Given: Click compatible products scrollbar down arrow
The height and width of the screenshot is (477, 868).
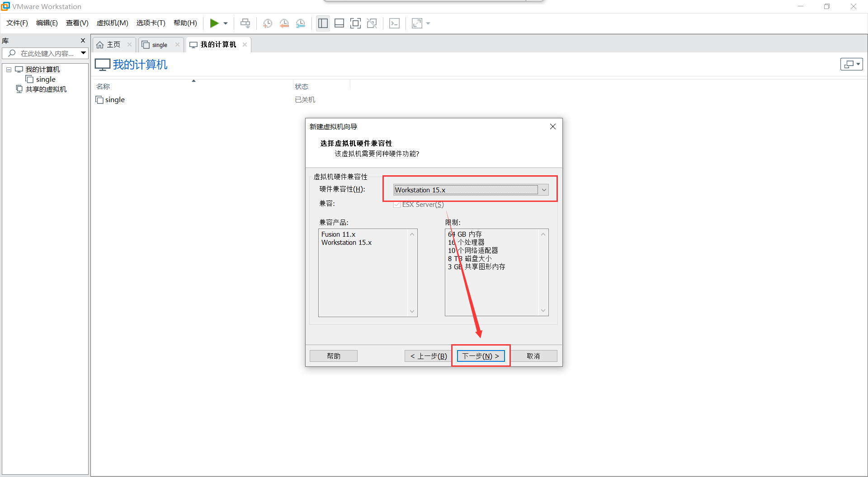Looking at the screenshot, I should [x=412, y=311].
